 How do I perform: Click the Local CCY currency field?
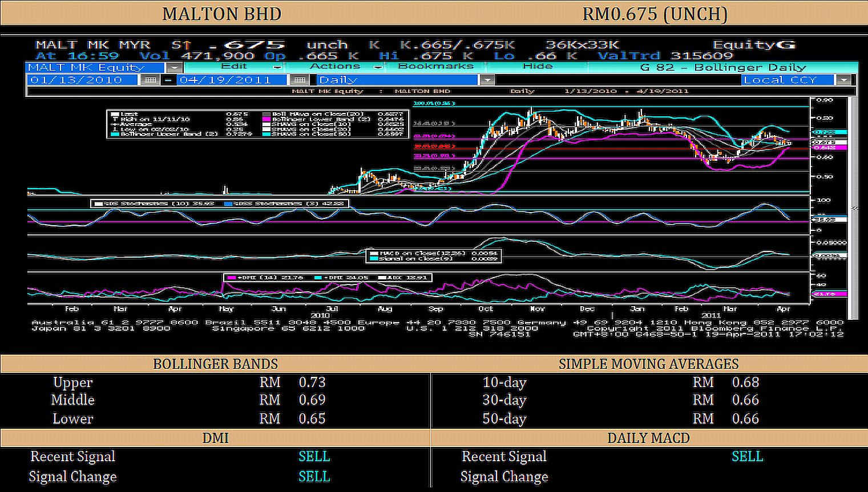789,80
